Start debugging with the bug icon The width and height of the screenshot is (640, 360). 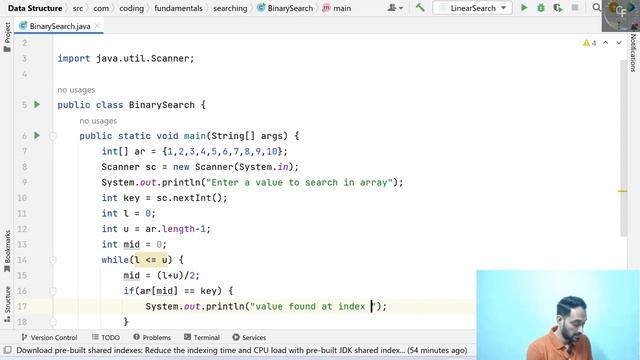541,8
